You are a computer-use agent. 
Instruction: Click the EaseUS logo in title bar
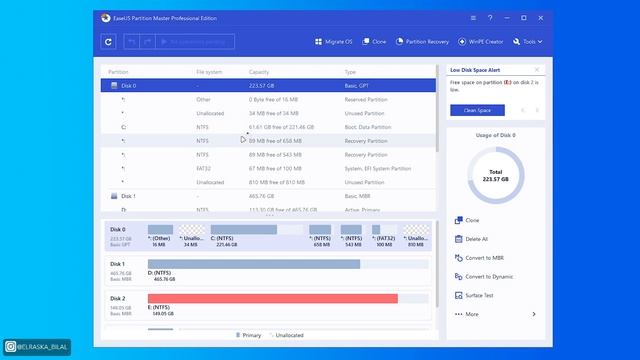pos(106,18)
